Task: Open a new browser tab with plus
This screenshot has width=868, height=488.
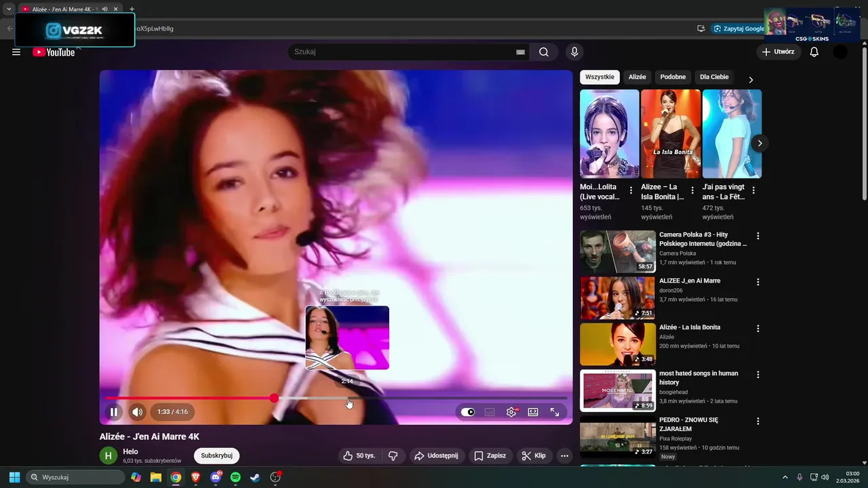Action: 132,9
